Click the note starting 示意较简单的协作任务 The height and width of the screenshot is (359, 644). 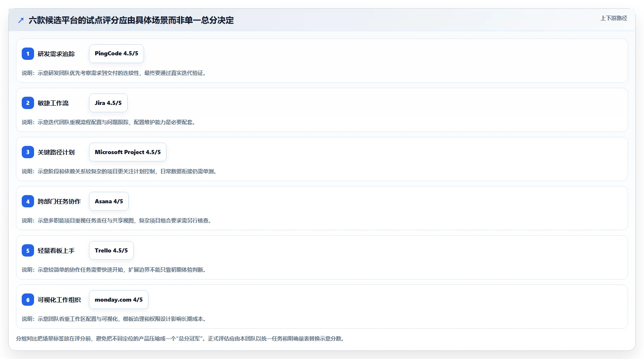[115, 270]
